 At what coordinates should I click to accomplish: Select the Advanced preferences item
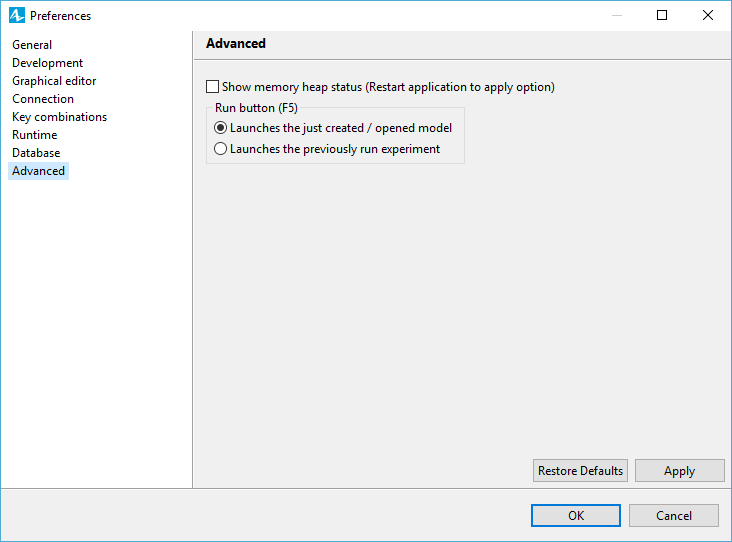(38, 171)
